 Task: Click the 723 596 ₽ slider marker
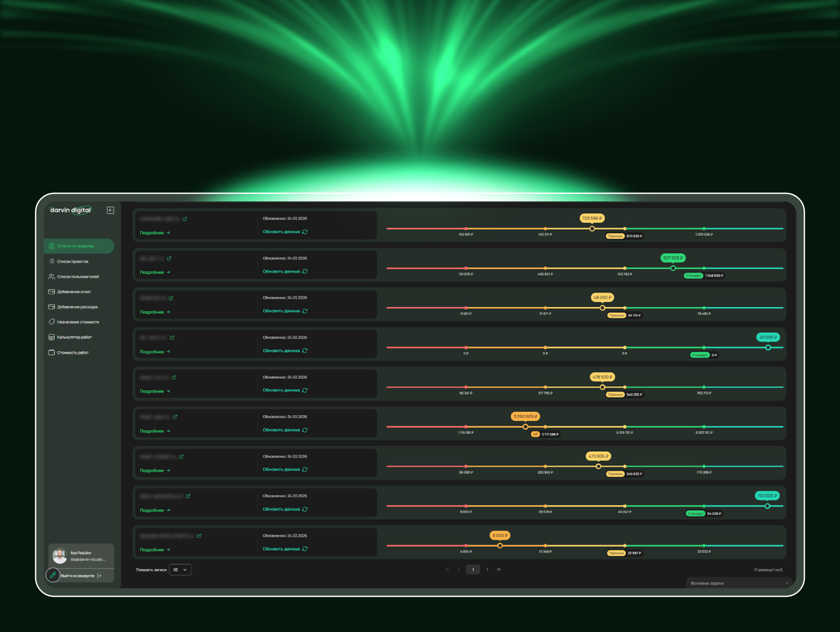[592, 229]
